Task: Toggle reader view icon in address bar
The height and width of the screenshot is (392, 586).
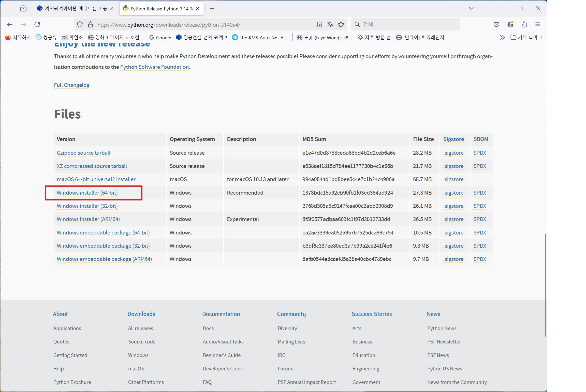Action: click(320, 24)
